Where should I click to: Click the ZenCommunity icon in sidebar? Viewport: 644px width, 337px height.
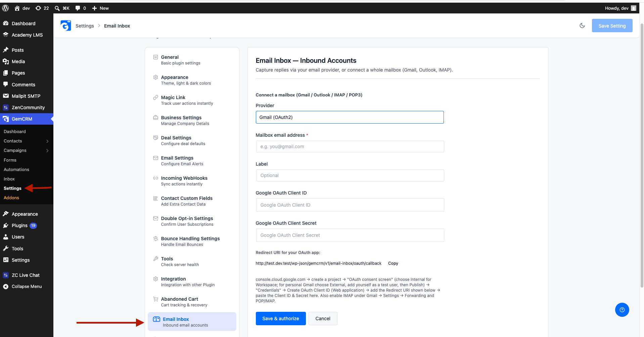(6, 108)
